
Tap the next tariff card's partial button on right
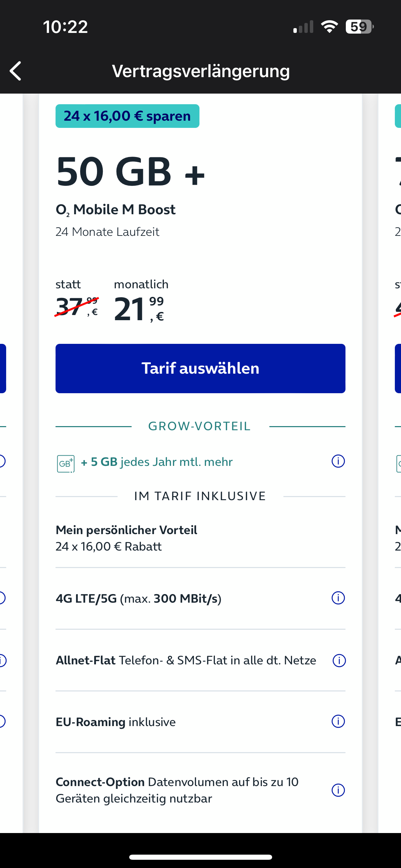pyautogui.click(x=398, y=369)
